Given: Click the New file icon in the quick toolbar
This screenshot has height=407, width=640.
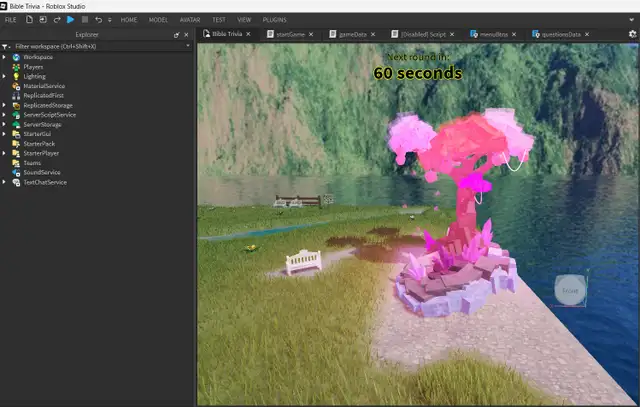Looking at the screenshot, I should point(29,20).
